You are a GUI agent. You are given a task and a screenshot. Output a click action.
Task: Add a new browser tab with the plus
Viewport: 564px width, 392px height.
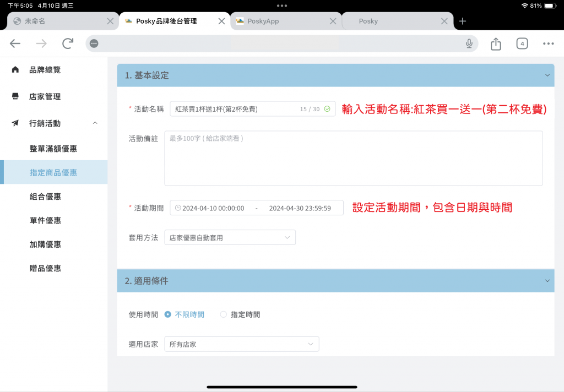463,21
